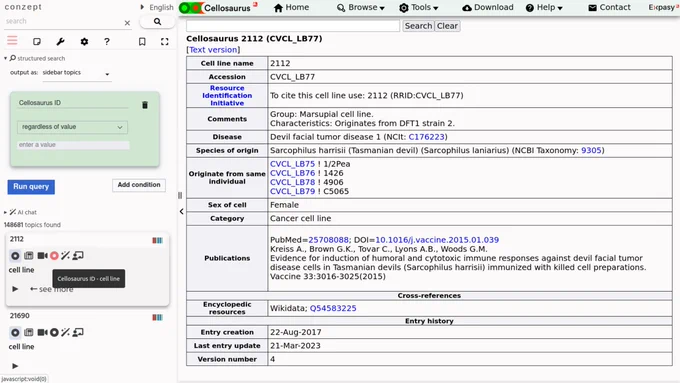Open the Tools menu
This screenshot has width=680, height=383.
tap(418, 7)
